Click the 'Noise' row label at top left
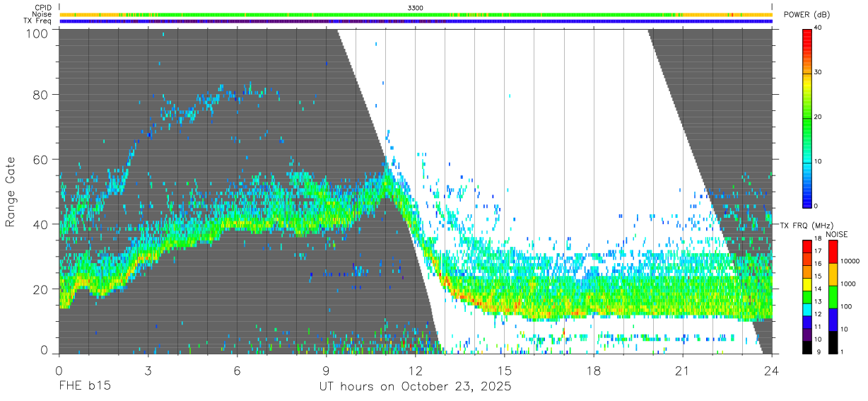 click(x=42, y=14)
